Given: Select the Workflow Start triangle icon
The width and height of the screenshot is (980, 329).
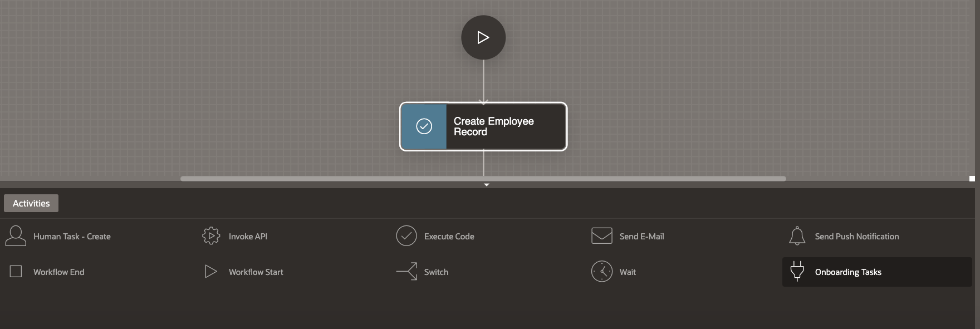Looking at the screenshot, I should tap(211, 272).
